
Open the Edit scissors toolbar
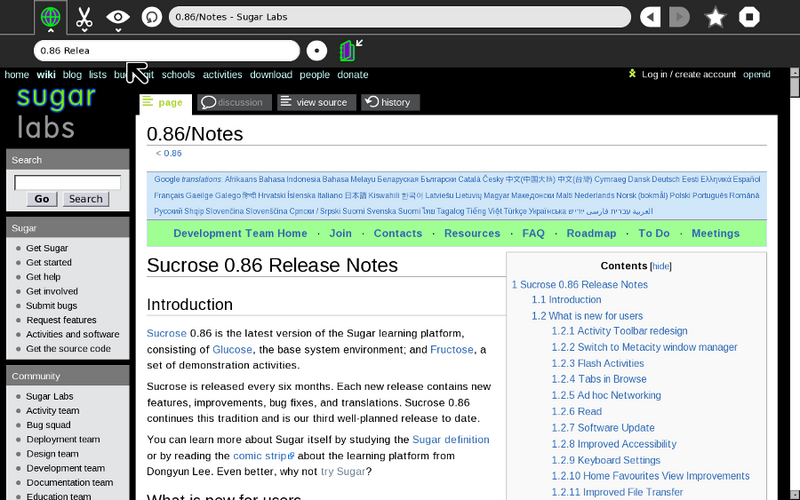tap(84, 17)
